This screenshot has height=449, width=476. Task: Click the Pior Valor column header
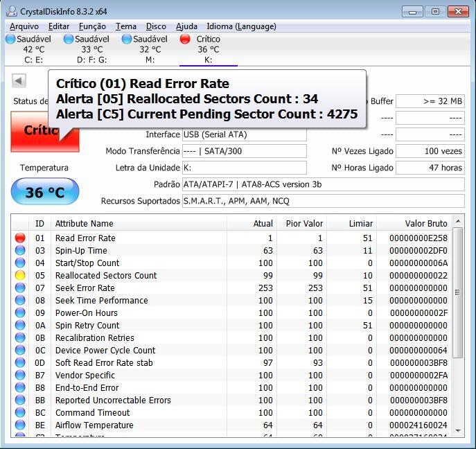click(x=302, y=223)
